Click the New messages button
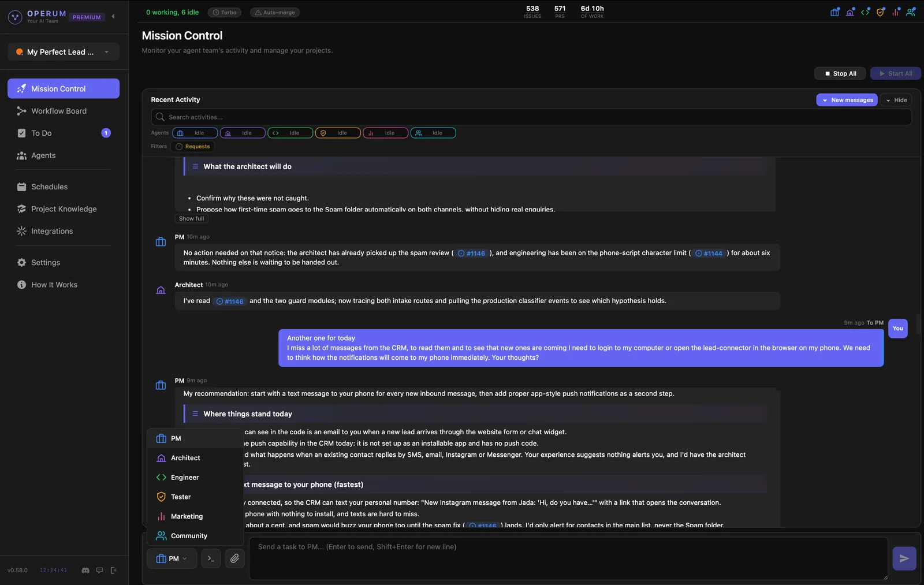 847,100
